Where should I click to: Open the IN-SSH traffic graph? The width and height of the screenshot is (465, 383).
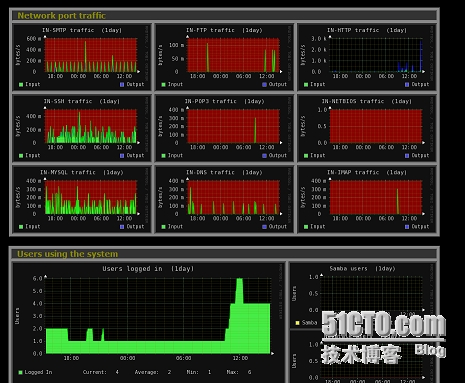pos(82,128)
